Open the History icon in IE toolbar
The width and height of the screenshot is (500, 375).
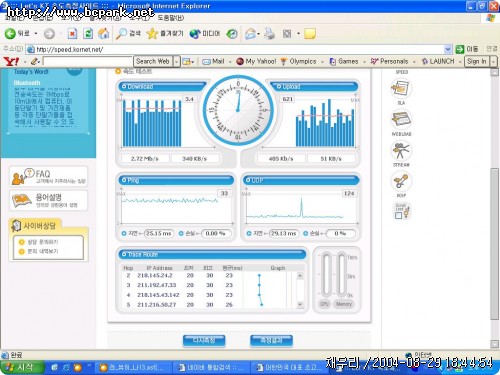(x=232, y=33)
